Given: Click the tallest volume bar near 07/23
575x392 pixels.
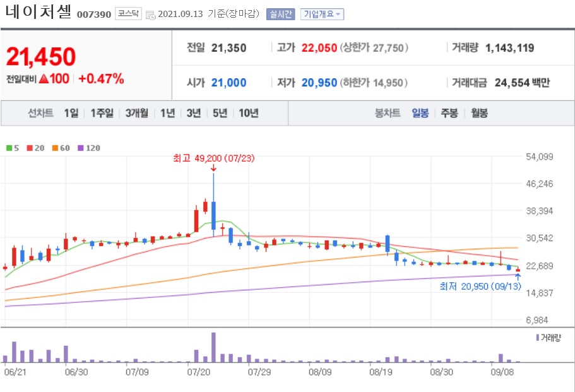Looking at the screenshot, I should tap(213, 347).
